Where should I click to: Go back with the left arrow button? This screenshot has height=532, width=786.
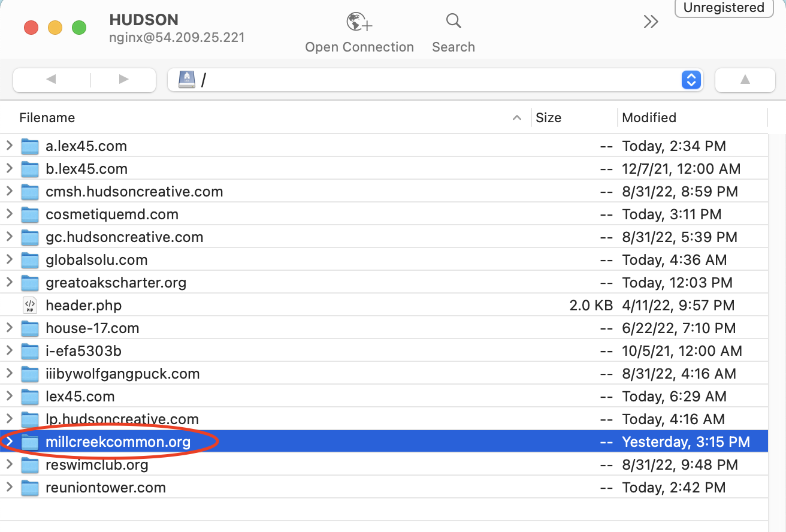52,80
